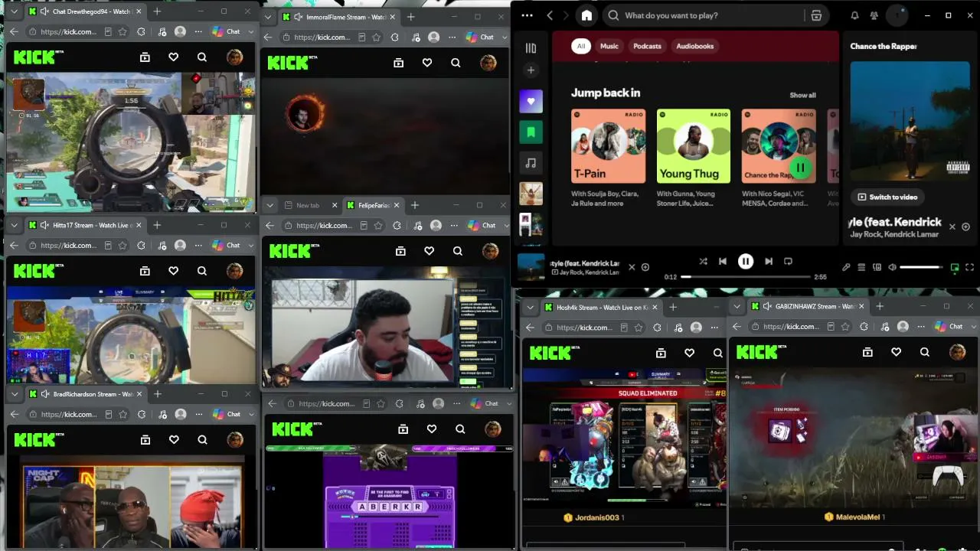Open tab actions menu in GABIZINHAWZ window
The width and height of the screenshot is (980, 551).
click(737, 306)
